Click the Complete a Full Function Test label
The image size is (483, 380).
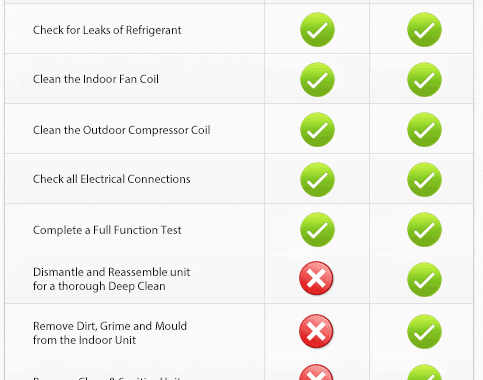coord(107,230)
